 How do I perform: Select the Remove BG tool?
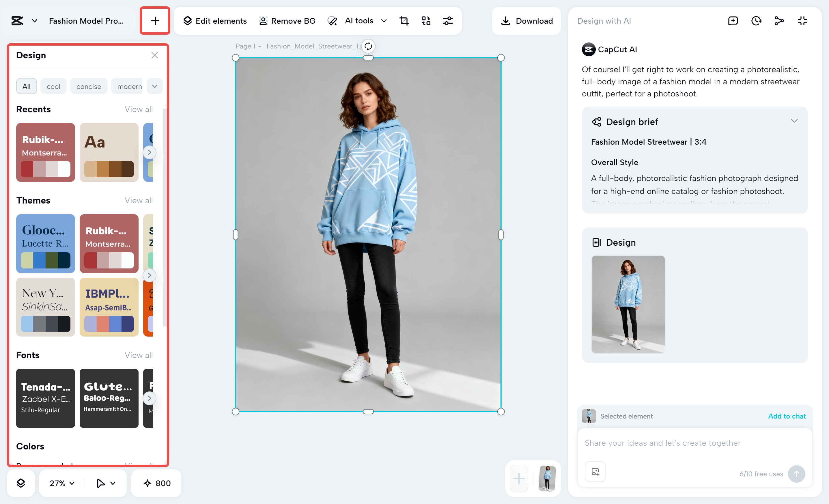[x=287, y=20]
